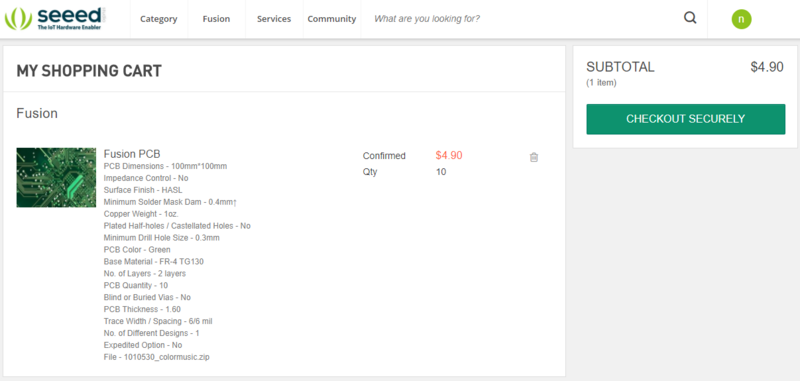Open the Category menu
800x381 pixels.
point(159,19)
